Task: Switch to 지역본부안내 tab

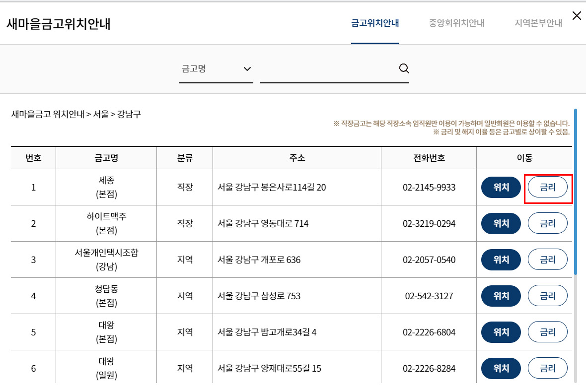Action: [x=538, y=23]
